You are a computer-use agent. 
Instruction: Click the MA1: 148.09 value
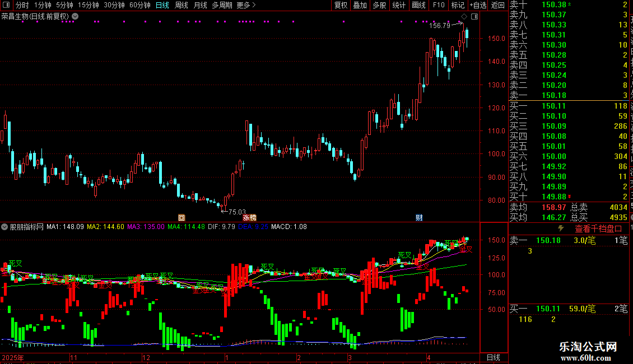tap(65, 227)
